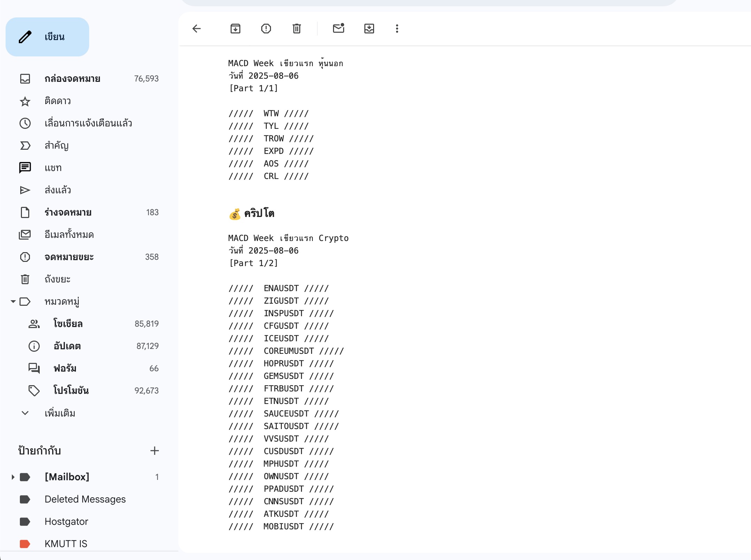Open the three-dot more options menu

397,29
